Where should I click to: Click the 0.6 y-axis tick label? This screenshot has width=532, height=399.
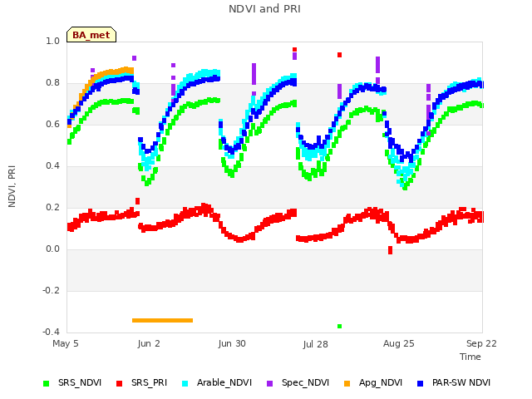(x=52, y=124)
